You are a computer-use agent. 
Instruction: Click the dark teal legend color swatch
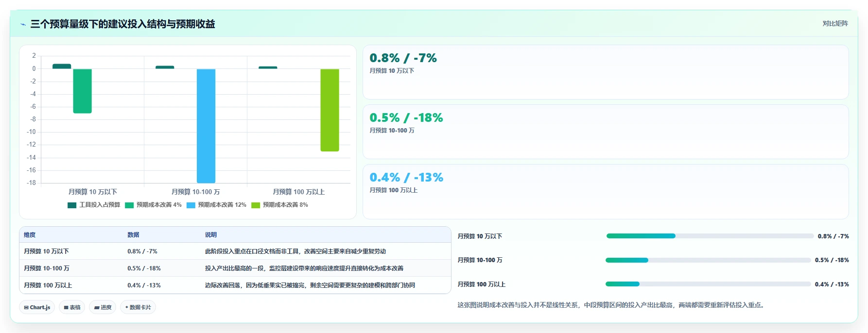tap(72, 205)
